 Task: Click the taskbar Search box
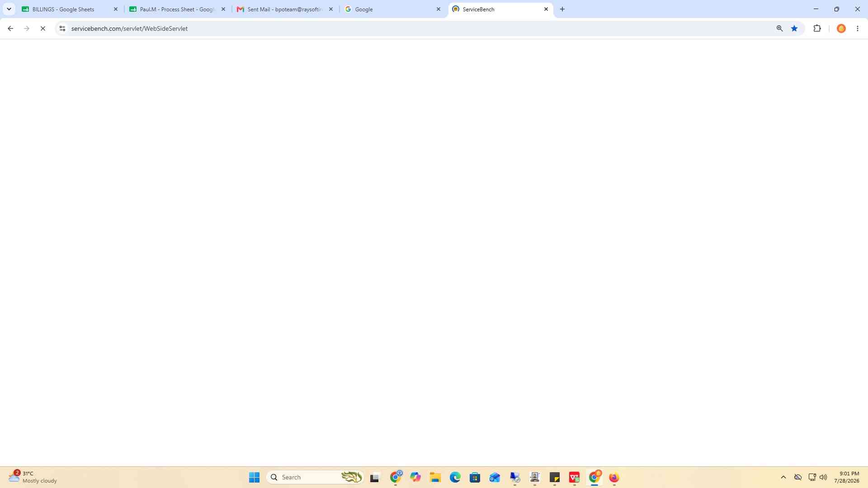point(315,477)
